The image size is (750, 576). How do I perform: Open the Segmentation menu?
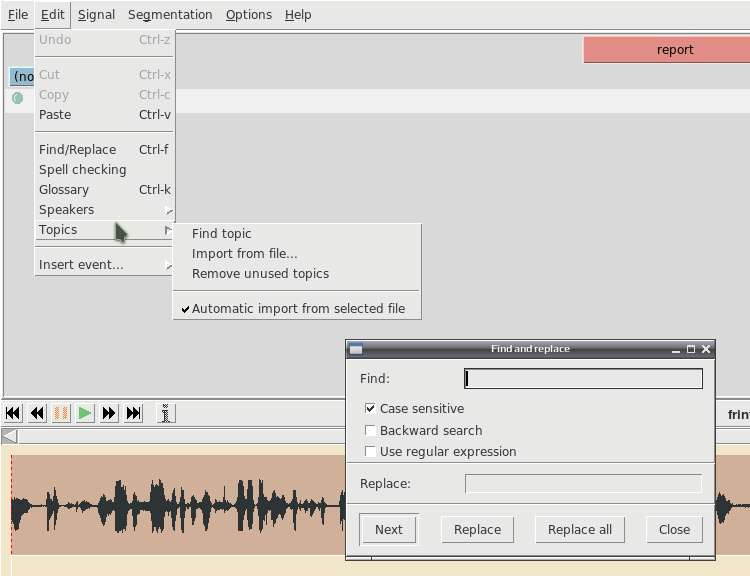(x=170, y=15)
